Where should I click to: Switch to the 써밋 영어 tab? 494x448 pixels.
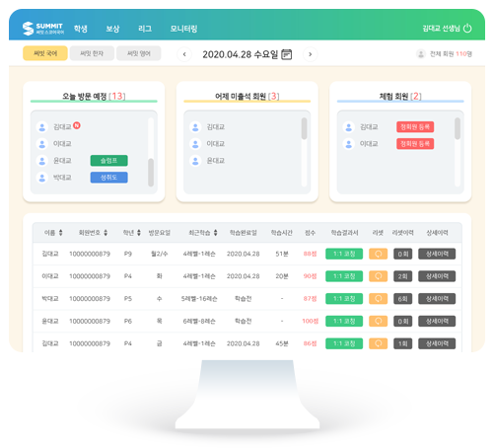point(139,53)
